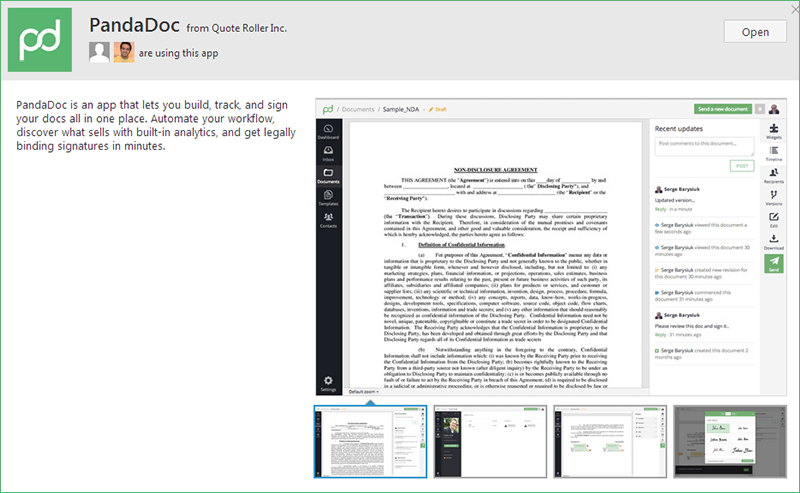
Task: Click Serge Barysiuk viewed few seconds ago entry
Action: click(x=702, y=228)
